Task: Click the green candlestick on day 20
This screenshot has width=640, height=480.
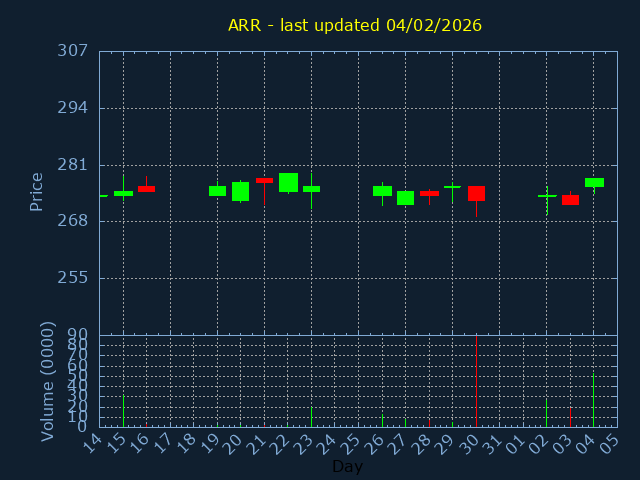Action: click(240, 191)
